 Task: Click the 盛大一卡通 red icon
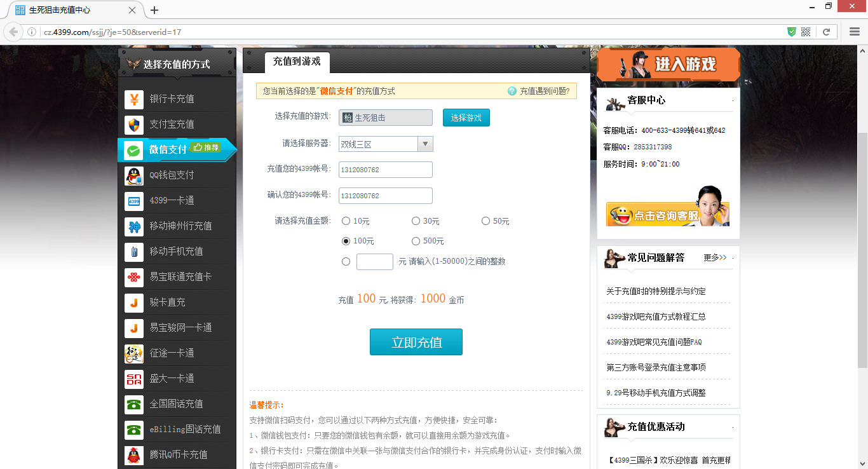133,379
